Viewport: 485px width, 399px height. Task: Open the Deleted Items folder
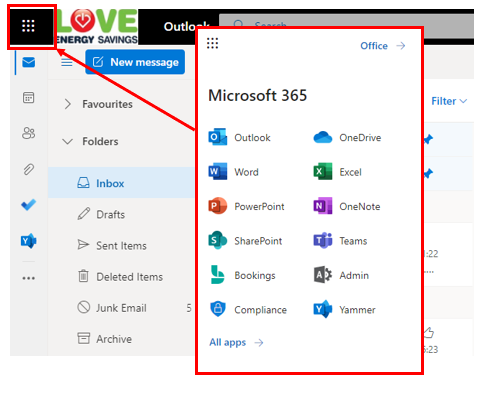(121, 276)
